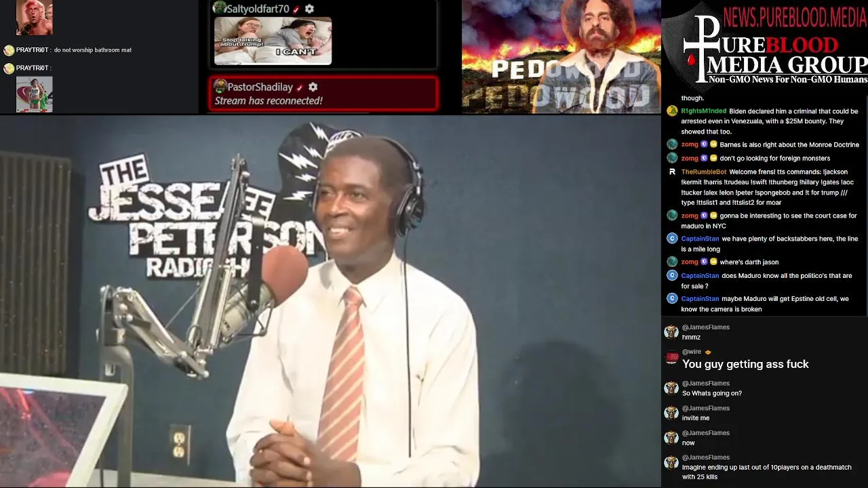Click the 'Stream has reconnected!' notice
The image size is (868, 488).
[x=269, y=101]
